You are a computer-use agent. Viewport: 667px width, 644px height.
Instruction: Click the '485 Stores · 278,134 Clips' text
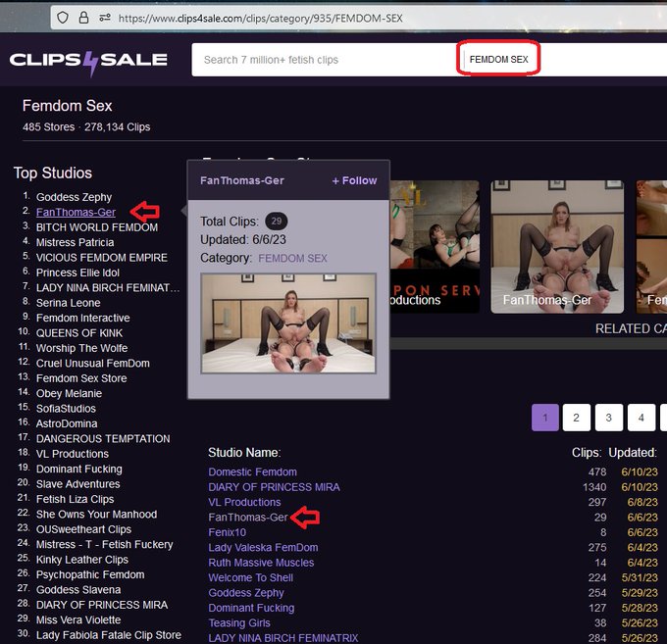click(x=86, y=127)
